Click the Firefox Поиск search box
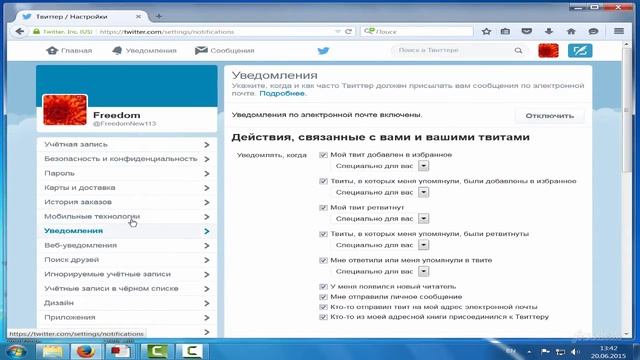This screenshot has width=640, height=360. [x=416, y=31]
